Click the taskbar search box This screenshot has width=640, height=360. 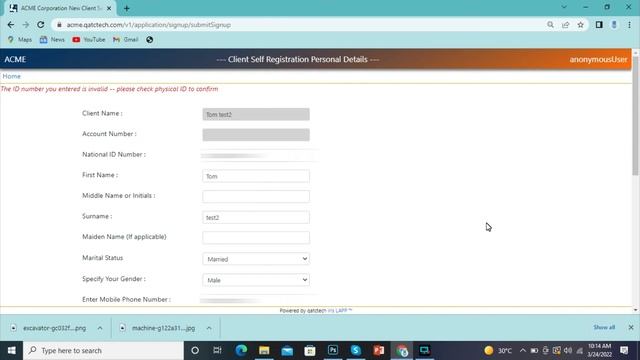(x=103, y=351)
